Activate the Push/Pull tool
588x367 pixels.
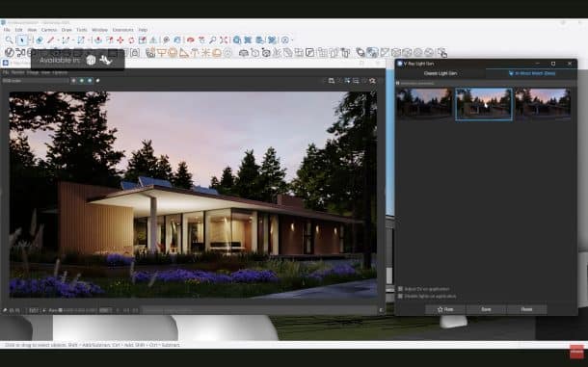pyautogui.click(x=98, y=39)
